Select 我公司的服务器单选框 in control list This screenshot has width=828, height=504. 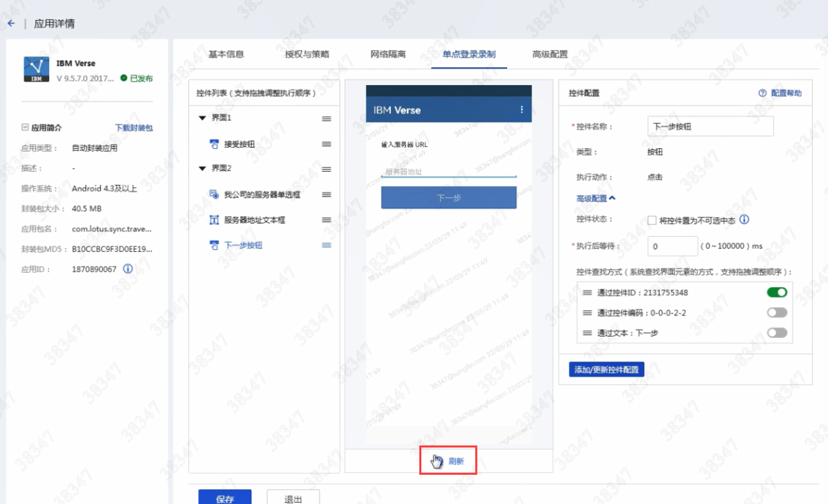click(x=262, y=195)
